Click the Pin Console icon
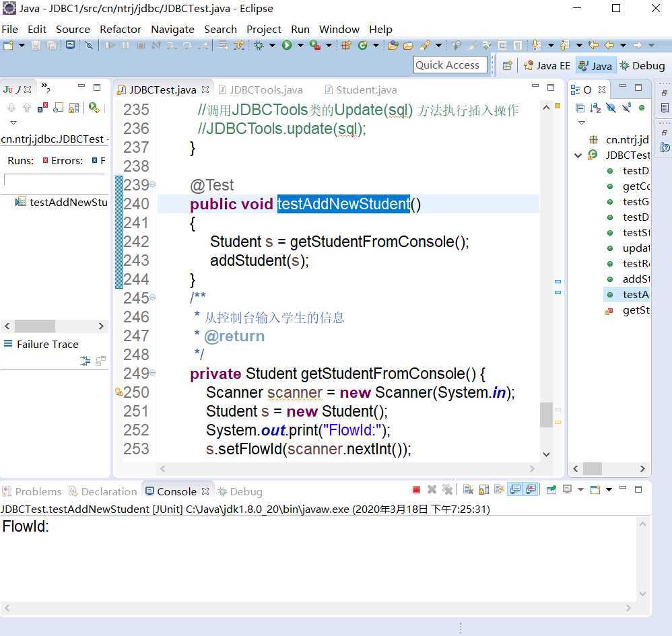Image resolution: width=672 pixels, height=636 pixels. click(x=551, y=489)
